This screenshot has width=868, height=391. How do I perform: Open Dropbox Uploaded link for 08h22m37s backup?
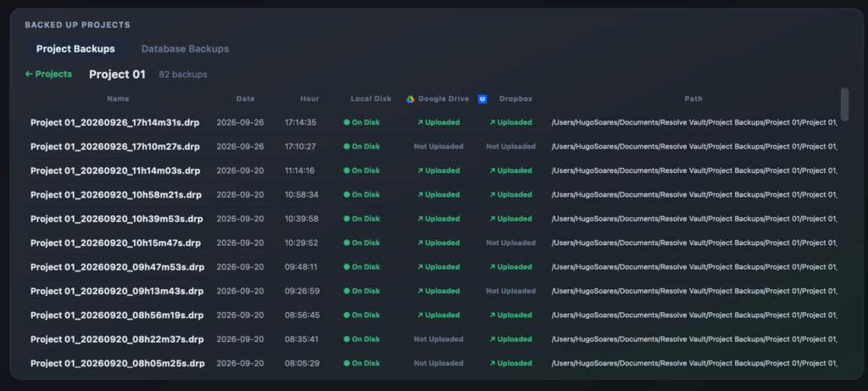tap(510, 339)
